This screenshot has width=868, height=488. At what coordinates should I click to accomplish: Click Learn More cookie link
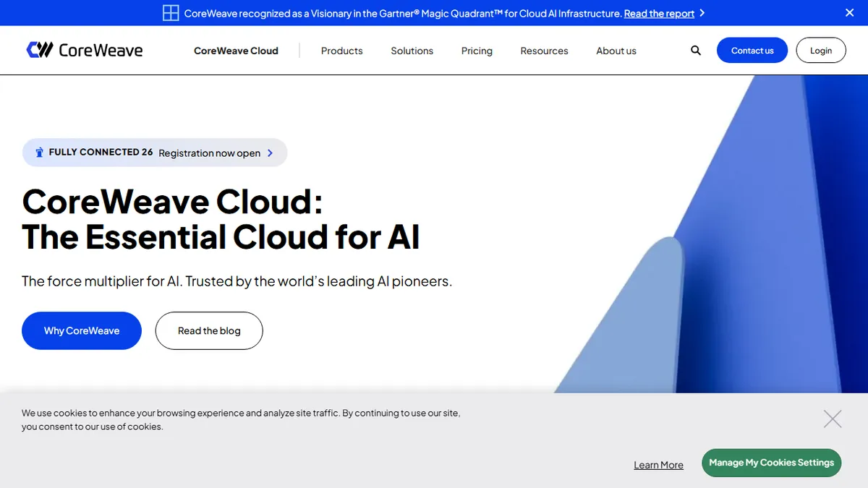click(658, 465)
